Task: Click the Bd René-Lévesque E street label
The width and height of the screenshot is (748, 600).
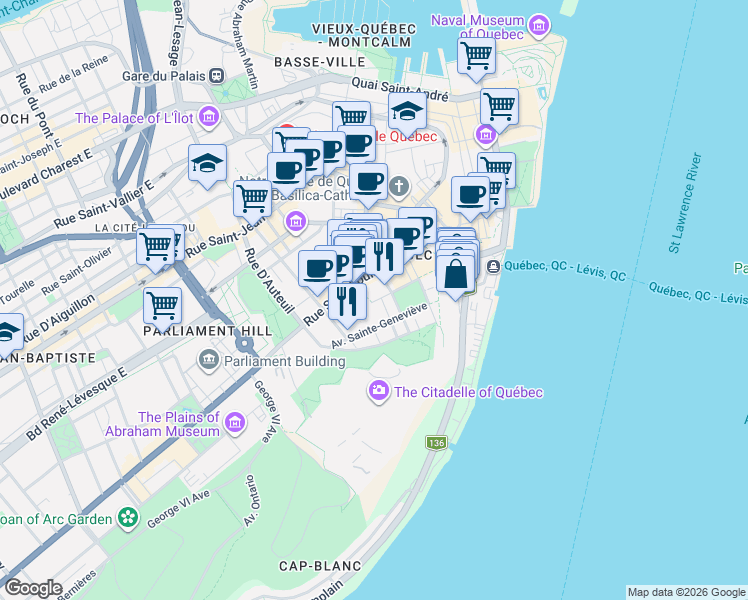Action: 76,403
